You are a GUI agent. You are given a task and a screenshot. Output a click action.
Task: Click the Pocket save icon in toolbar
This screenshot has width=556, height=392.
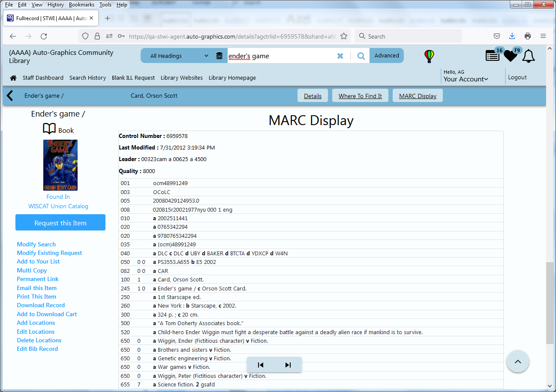point(497,36)
